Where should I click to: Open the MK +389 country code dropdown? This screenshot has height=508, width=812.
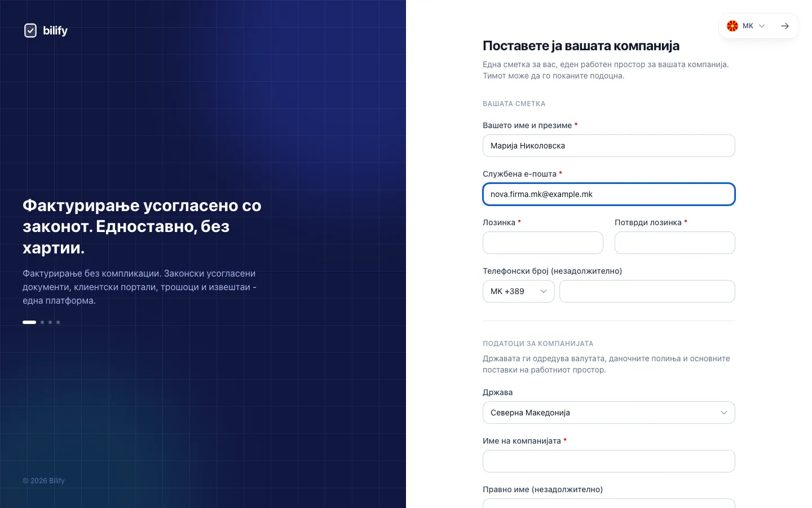point(519,291)
